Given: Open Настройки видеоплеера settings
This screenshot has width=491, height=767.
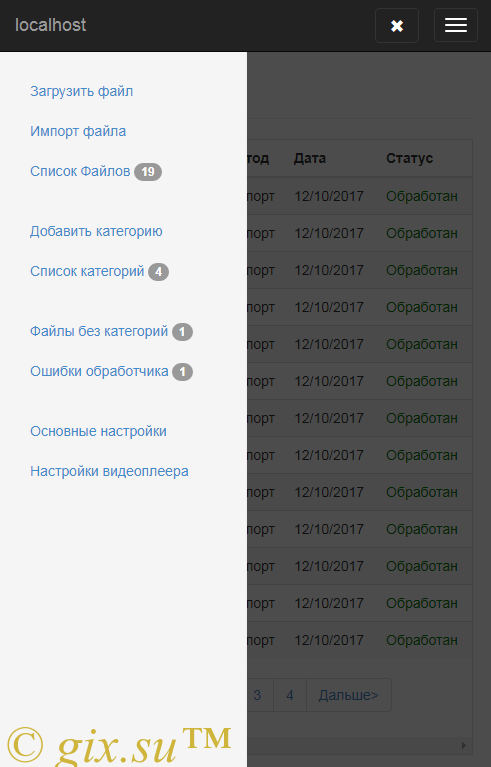Looking at the screenshot, I should pos(109,471).
